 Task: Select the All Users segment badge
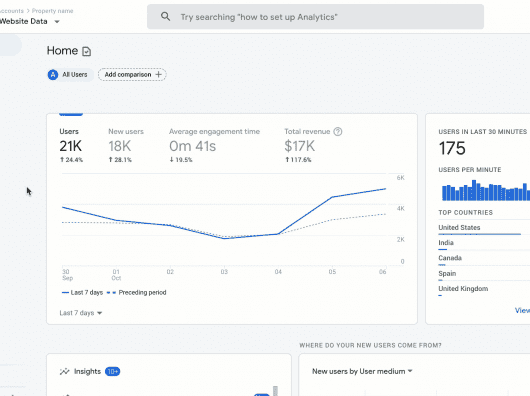click(70, 75)
